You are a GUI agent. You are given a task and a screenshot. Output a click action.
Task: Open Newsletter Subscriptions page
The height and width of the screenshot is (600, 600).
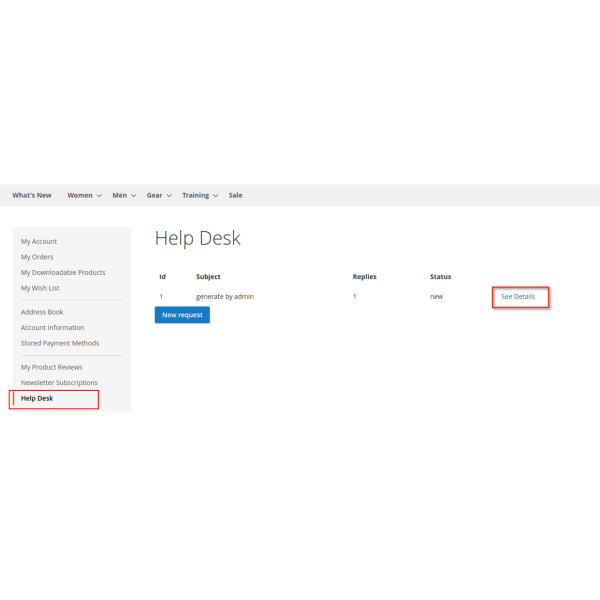(59, 382)
